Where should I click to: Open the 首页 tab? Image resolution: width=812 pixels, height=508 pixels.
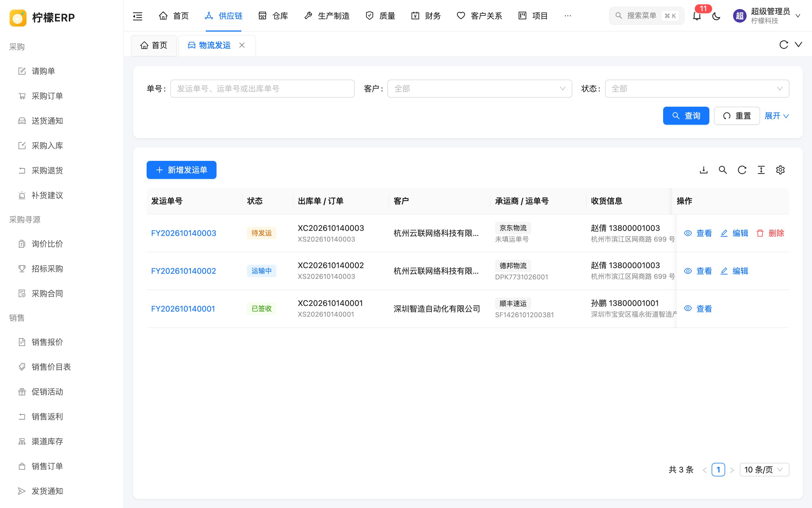[154, 45]
